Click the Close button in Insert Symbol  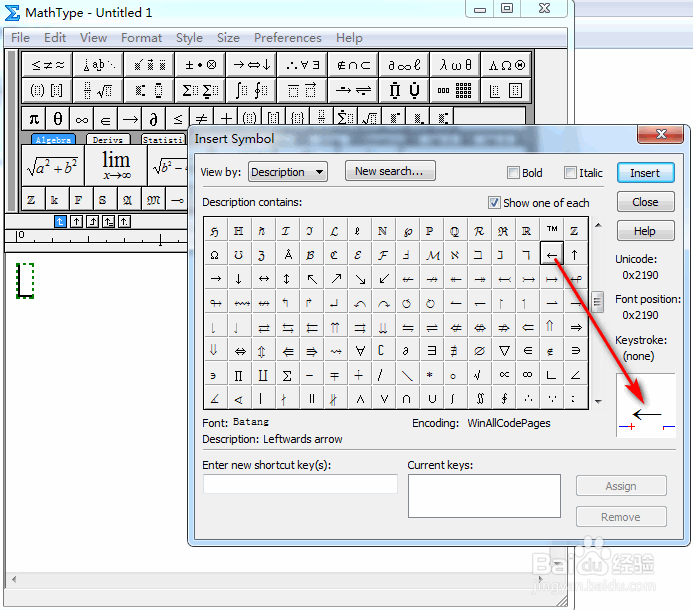645,202
